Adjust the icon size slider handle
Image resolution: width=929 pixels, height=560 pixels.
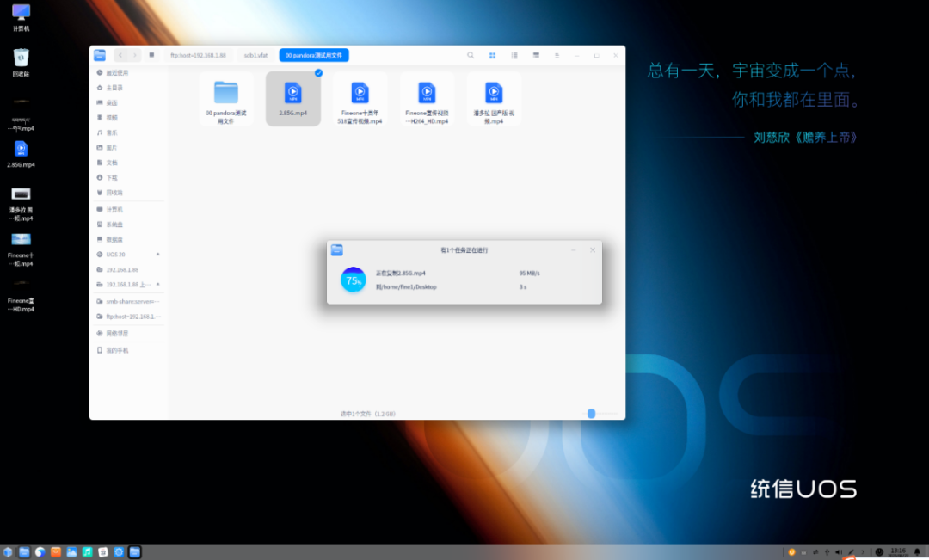(591, 414)
